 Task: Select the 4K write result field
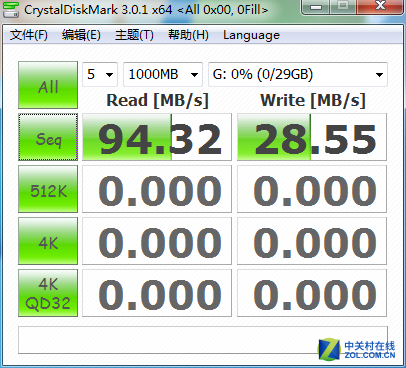click(x=312, y=241)
